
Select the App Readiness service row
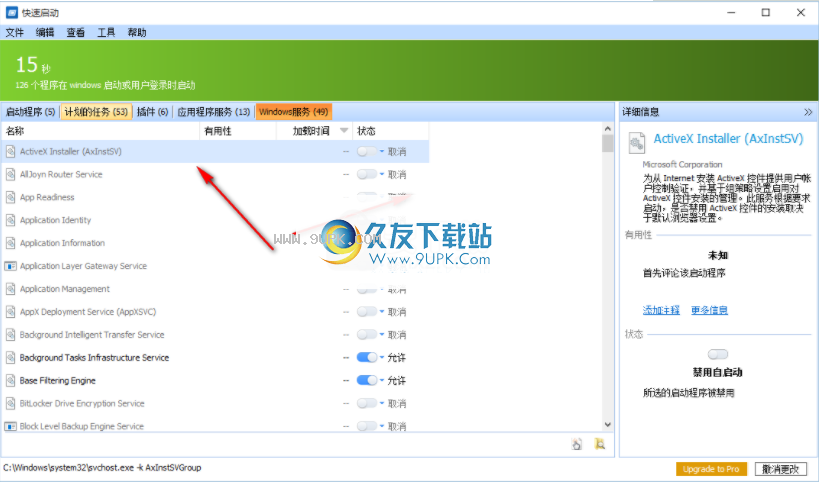click(215, 197)
